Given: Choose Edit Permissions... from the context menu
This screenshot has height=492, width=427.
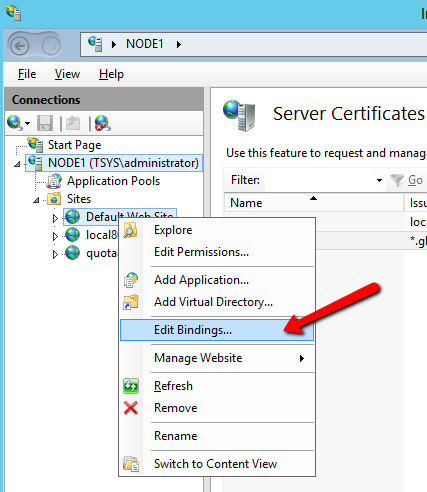Looking at the screenshot, I should pos(217,252).
